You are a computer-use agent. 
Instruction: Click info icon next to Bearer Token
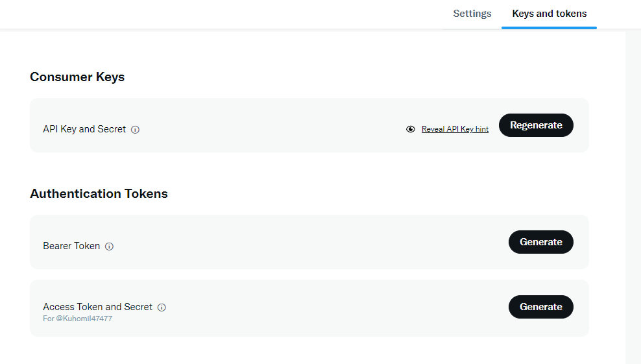click(x=109, y=247)
